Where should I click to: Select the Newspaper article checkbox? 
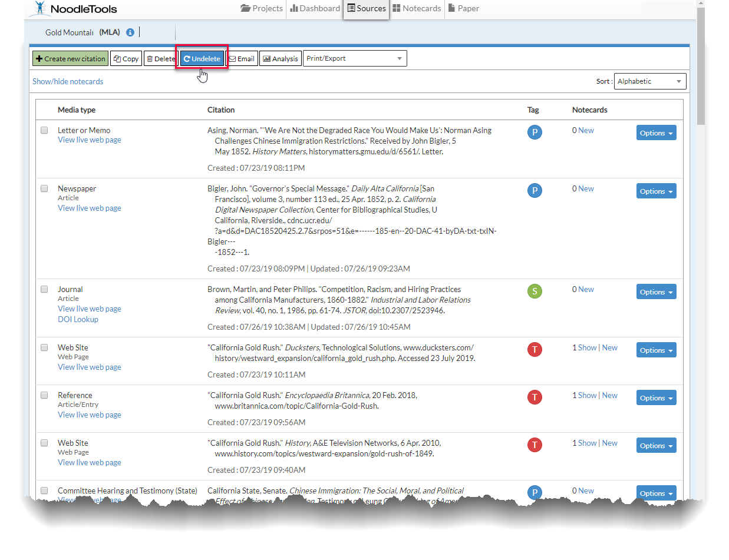click(x=44, y=188)
